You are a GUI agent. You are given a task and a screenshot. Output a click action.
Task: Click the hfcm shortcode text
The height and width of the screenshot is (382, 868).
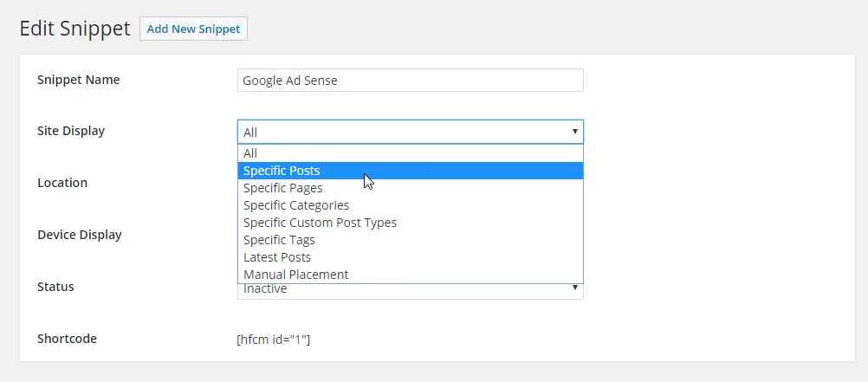tap(274, 340)
